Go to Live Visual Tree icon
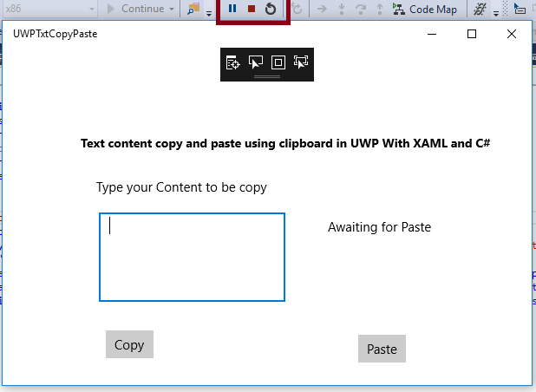536x392 pixels. pyautogui.click(x=233, y=62)
